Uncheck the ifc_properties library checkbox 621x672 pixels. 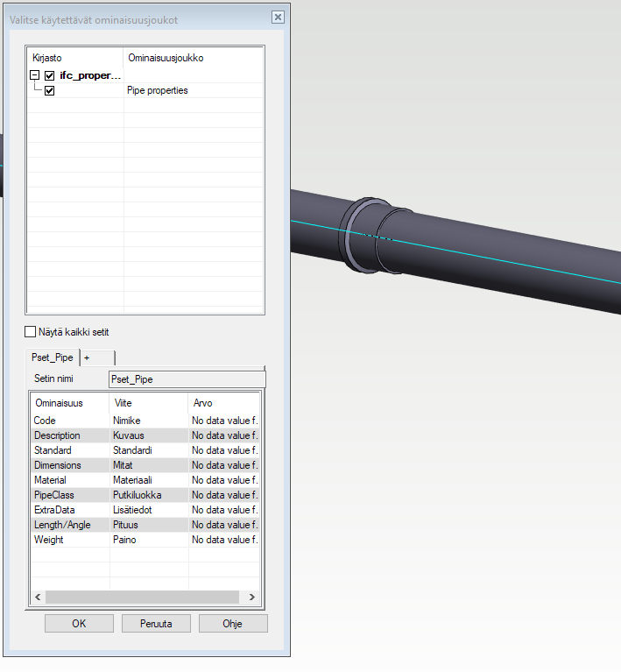coord(49,75)
